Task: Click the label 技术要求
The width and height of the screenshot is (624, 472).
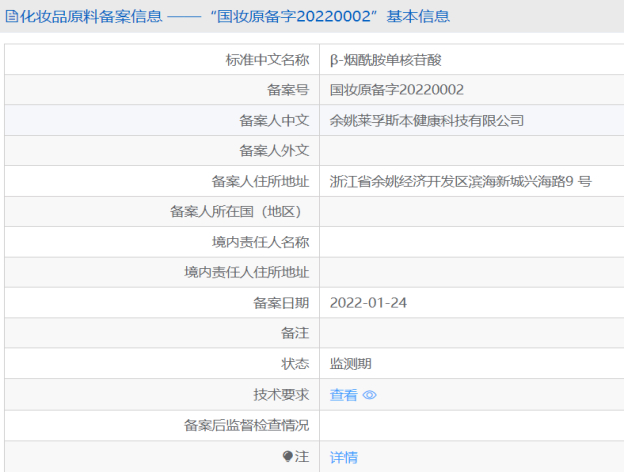Action: pos(281,394)
